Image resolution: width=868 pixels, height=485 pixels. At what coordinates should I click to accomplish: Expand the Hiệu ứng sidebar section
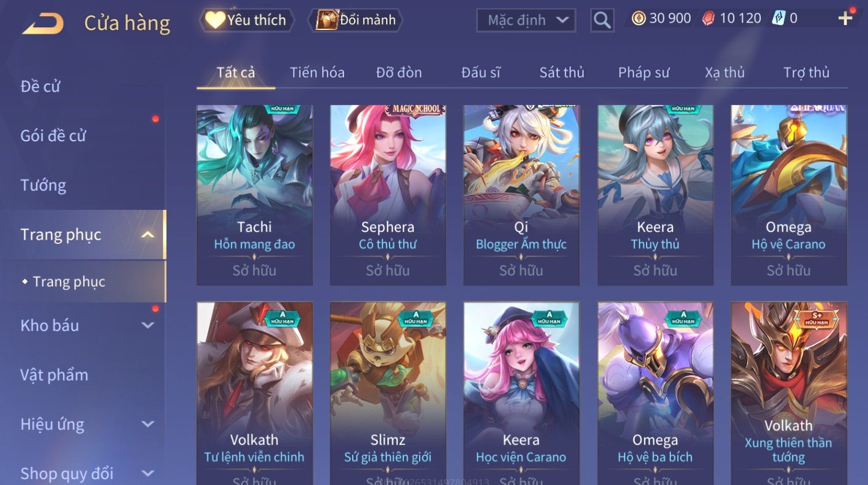tap(148, 424)
